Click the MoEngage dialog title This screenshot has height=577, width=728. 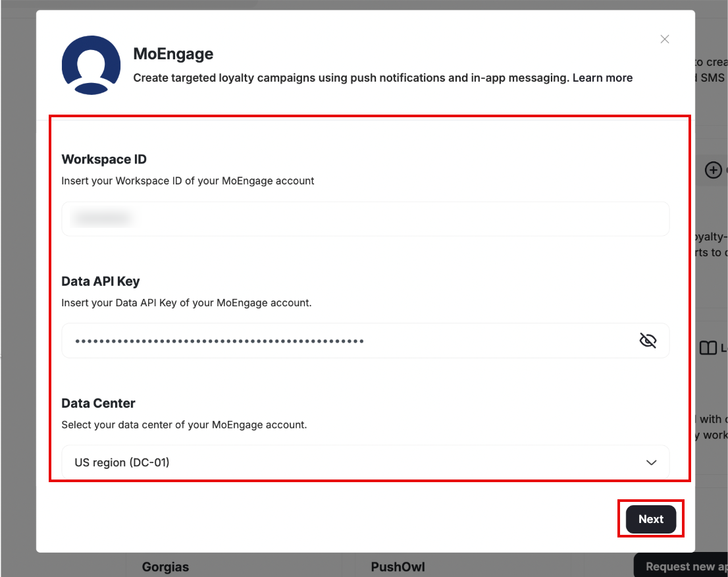[173, 53]
